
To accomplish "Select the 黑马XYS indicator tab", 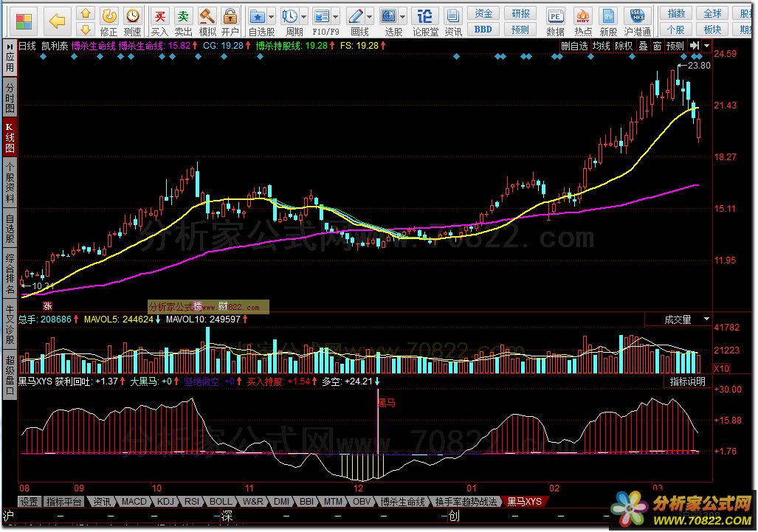I will [524, 502].
